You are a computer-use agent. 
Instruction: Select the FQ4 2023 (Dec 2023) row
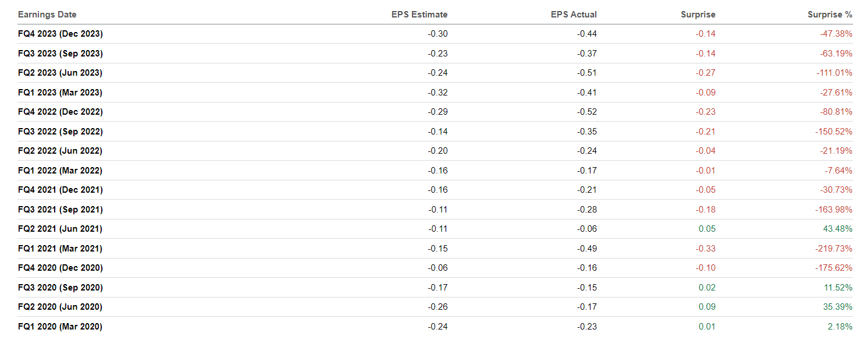coord(61,34)
